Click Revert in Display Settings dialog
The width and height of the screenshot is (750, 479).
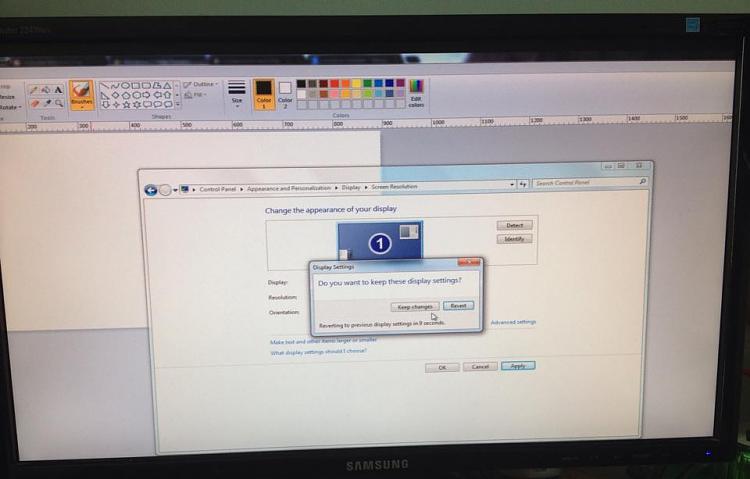click(x=458, y=305)
